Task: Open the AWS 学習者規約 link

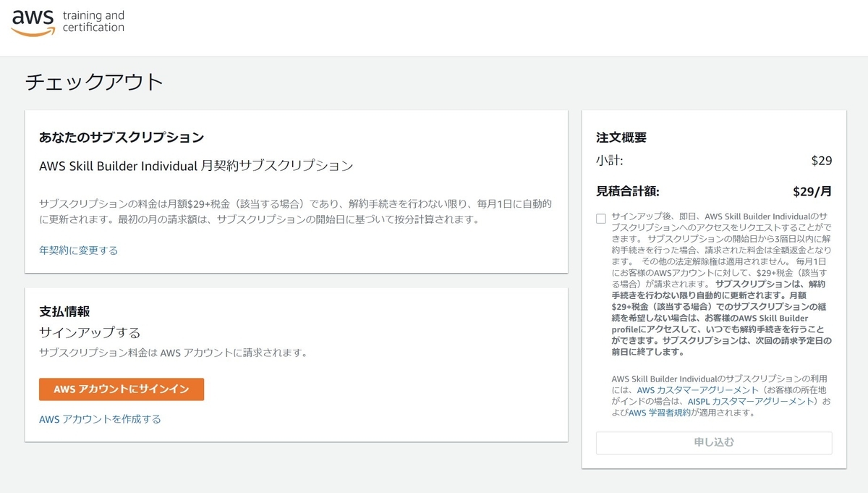Action: 659,413
